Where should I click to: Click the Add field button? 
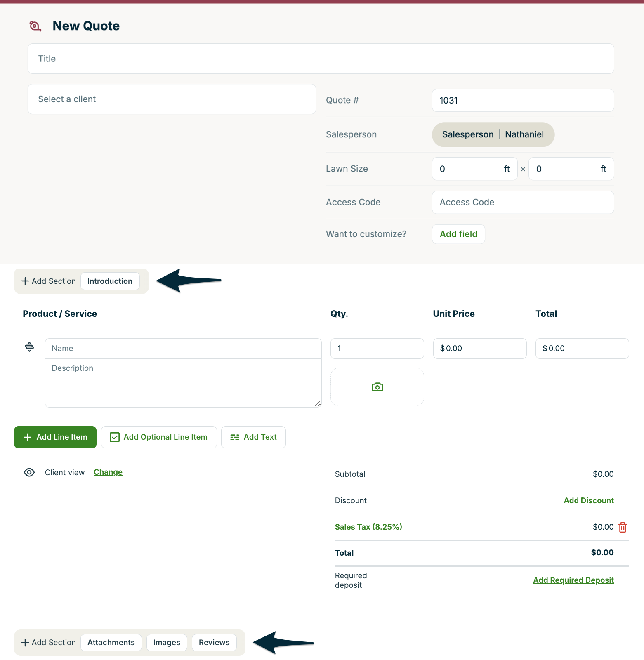[458, 234]
